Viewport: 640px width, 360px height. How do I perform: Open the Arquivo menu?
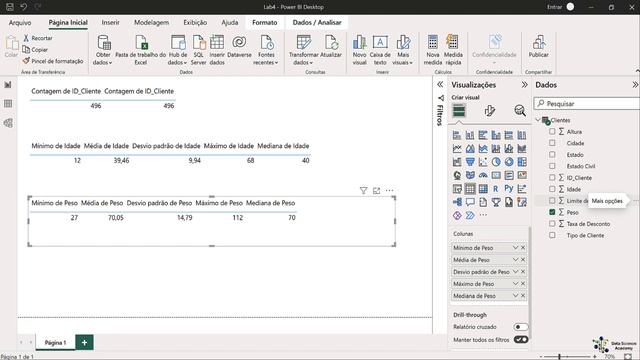(x=20, y=22)
